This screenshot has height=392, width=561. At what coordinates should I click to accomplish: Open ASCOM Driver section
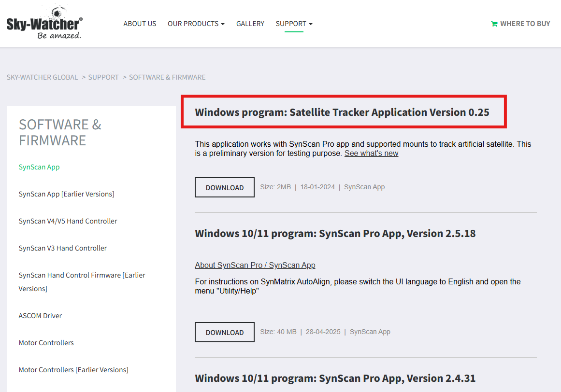40,316
